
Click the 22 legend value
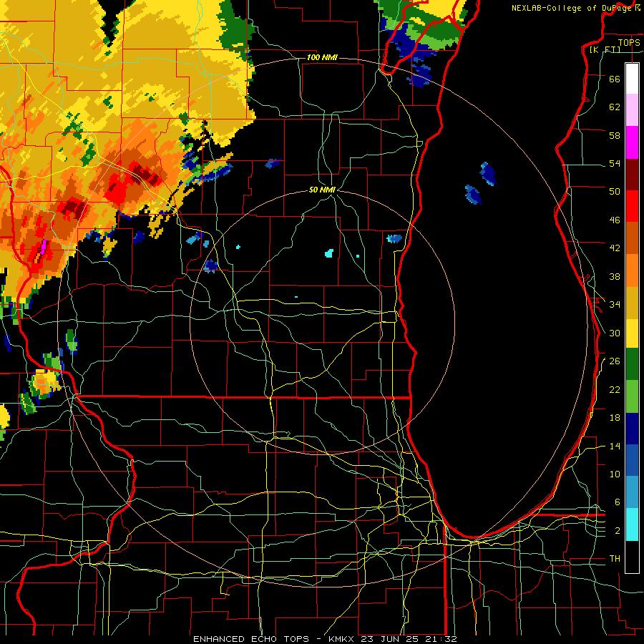(x=615, y=389)
